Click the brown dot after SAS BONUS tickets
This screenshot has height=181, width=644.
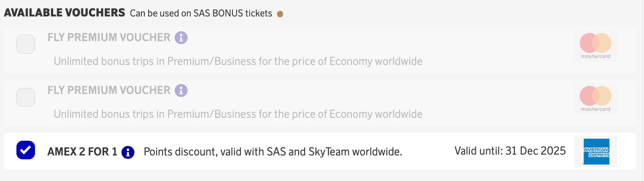tap(280, 14)
